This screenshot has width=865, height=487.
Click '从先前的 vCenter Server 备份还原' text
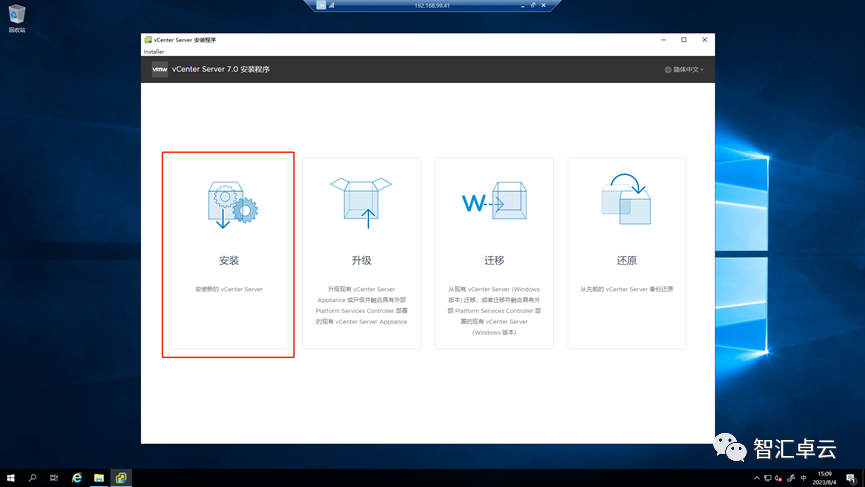627,289
